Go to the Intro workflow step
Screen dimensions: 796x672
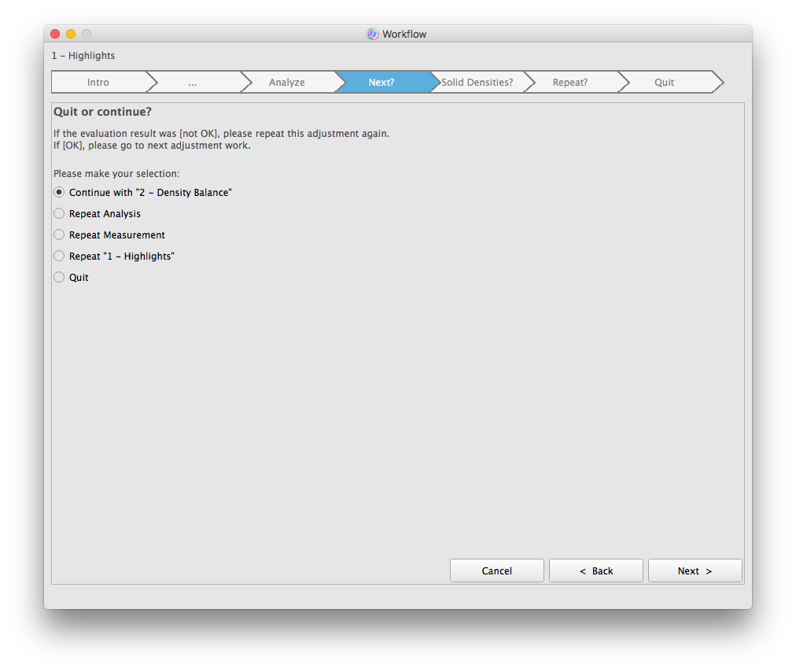pyautogui.click(x=98, y=83)
